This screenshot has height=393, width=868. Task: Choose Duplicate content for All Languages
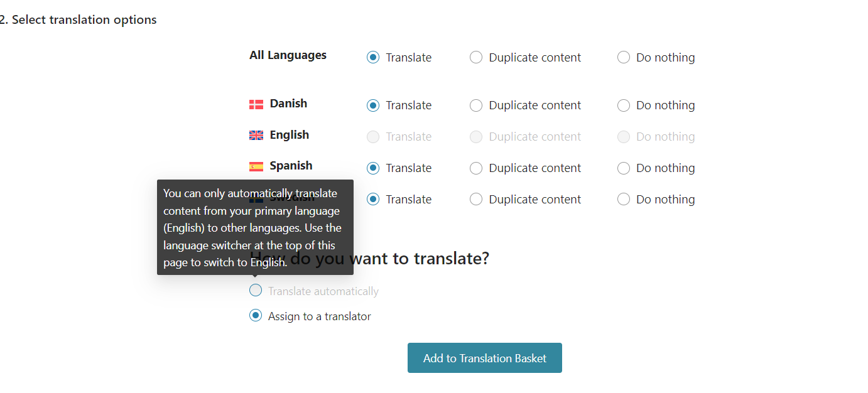[476, 58]
